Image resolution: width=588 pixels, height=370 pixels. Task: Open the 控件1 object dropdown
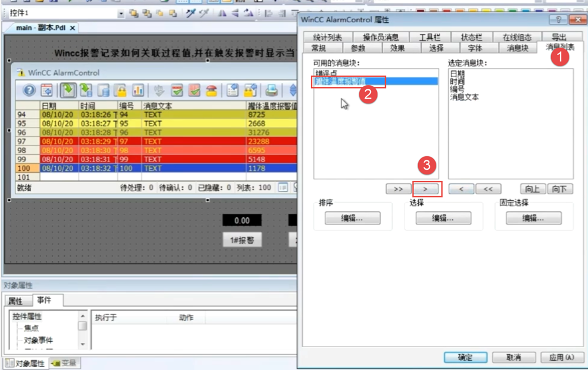[x=121, y=13]
